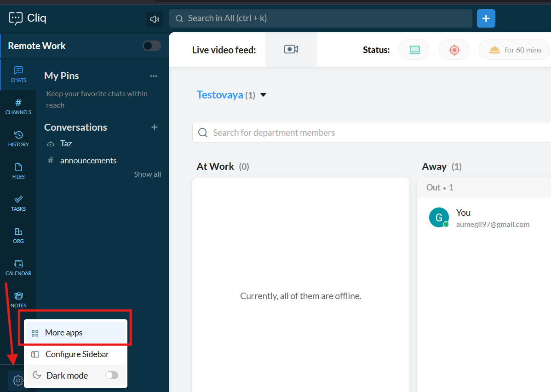This screenshot has width=551, height=392.
Task: Open My Pins more options menu
Action: [154, 76]
